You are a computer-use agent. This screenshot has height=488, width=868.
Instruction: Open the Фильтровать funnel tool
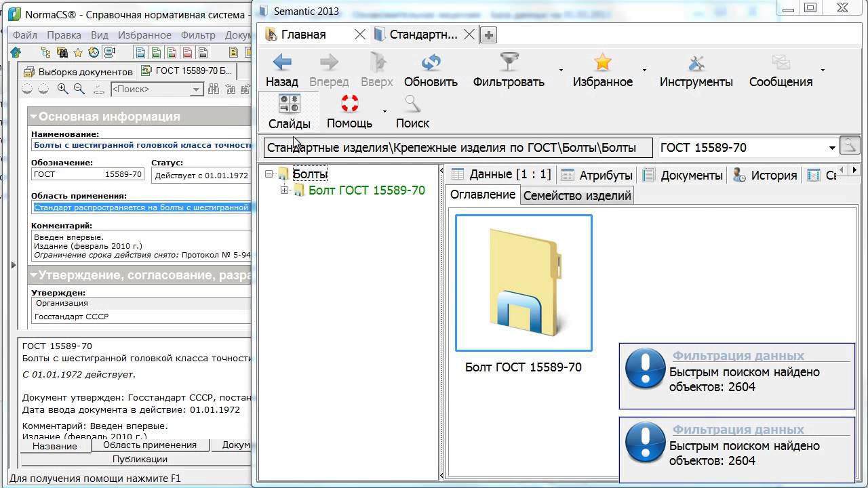click(509, 70)
